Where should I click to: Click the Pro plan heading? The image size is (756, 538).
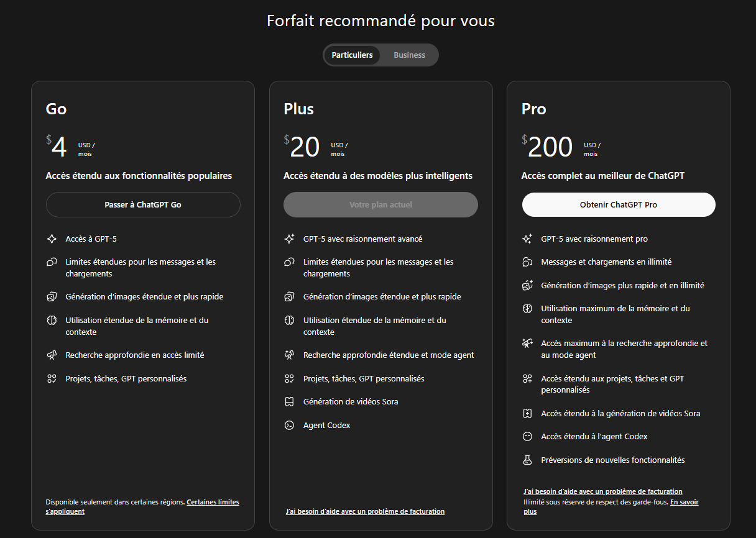(533, 109)
